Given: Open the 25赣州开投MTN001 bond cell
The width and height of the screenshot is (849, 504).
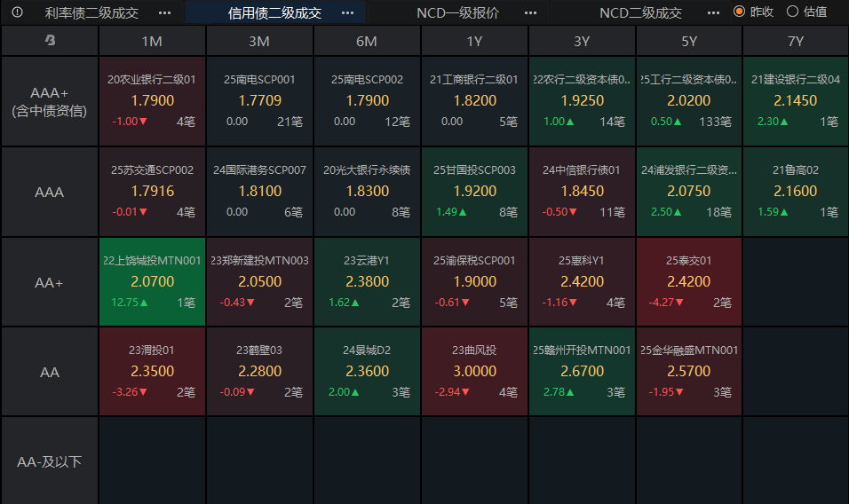Looking at the screenshot, I should point(582,372).
